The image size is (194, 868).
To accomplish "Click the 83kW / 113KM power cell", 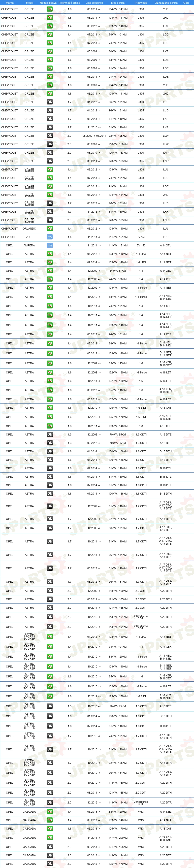I will (118, 60).
